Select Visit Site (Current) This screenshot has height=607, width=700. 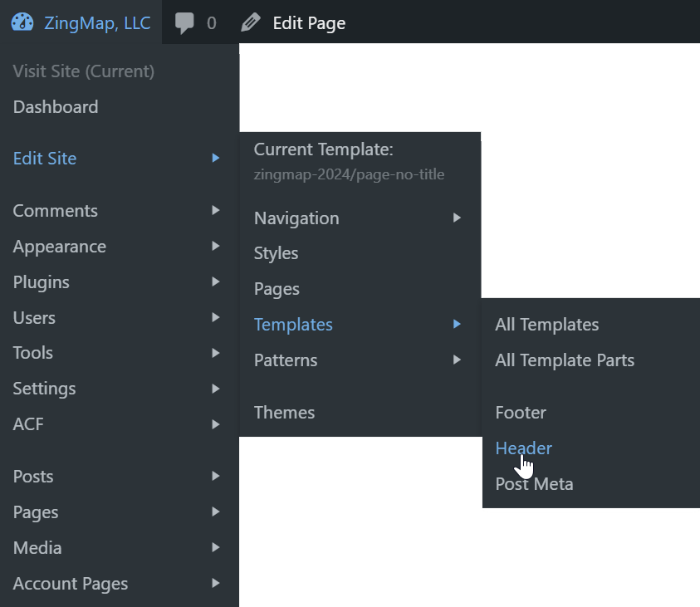pyautogui.click(x=84, y=71)
